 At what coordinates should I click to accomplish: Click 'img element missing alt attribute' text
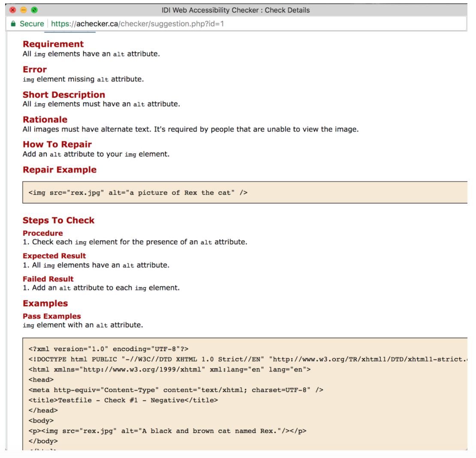click(x=83, y=79)
